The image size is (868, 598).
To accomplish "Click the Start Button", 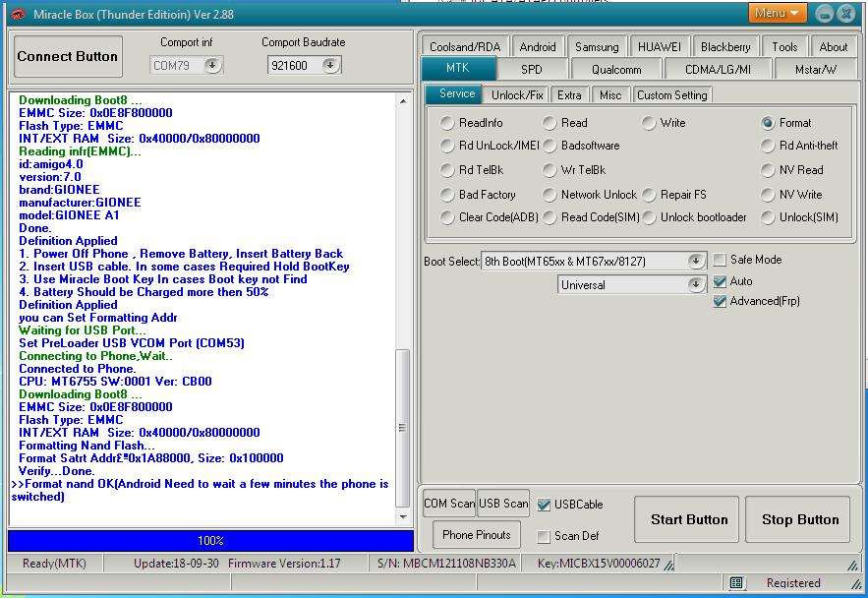I will tap(686, 519).
